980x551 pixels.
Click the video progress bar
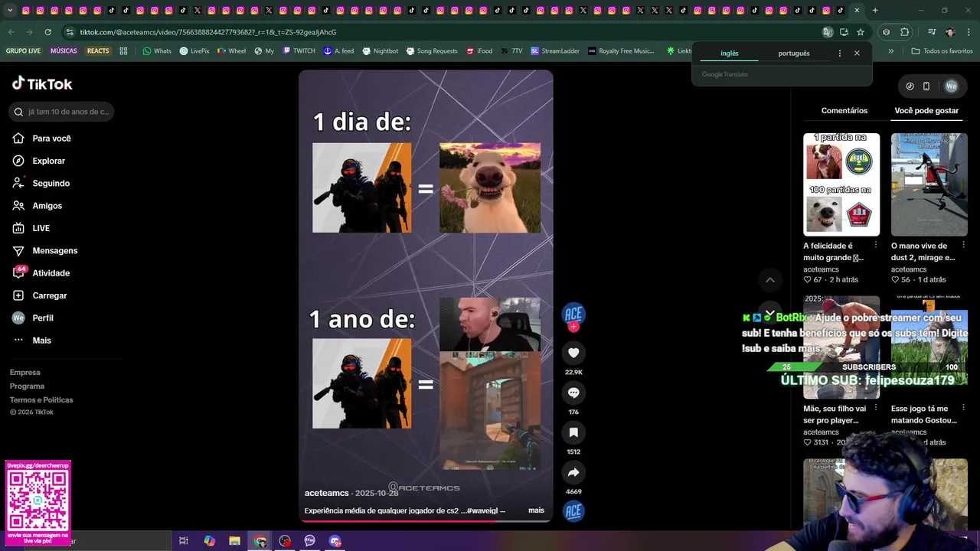(426, 521)
